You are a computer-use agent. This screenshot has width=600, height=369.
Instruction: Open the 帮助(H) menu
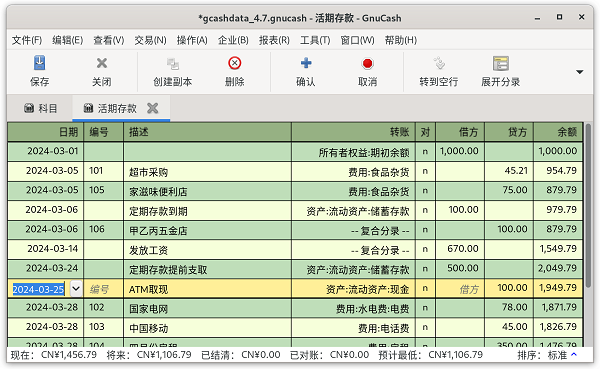point(401,40)
